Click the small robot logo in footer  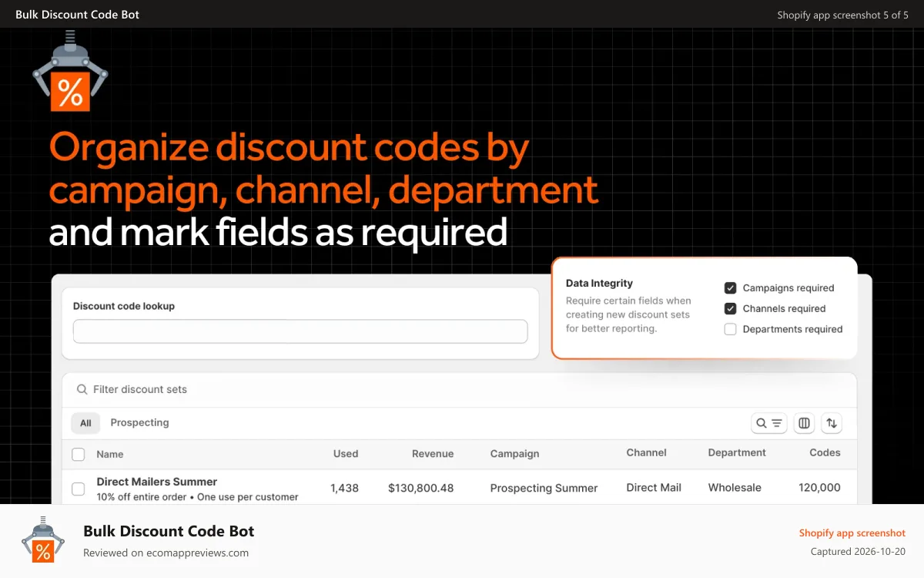[42, 539]
